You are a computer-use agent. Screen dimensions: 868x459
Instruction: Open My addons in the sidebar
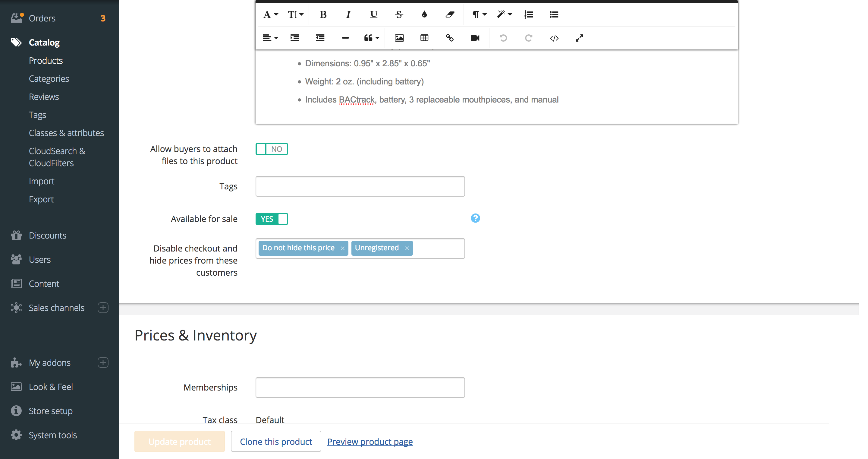[49, 362]
